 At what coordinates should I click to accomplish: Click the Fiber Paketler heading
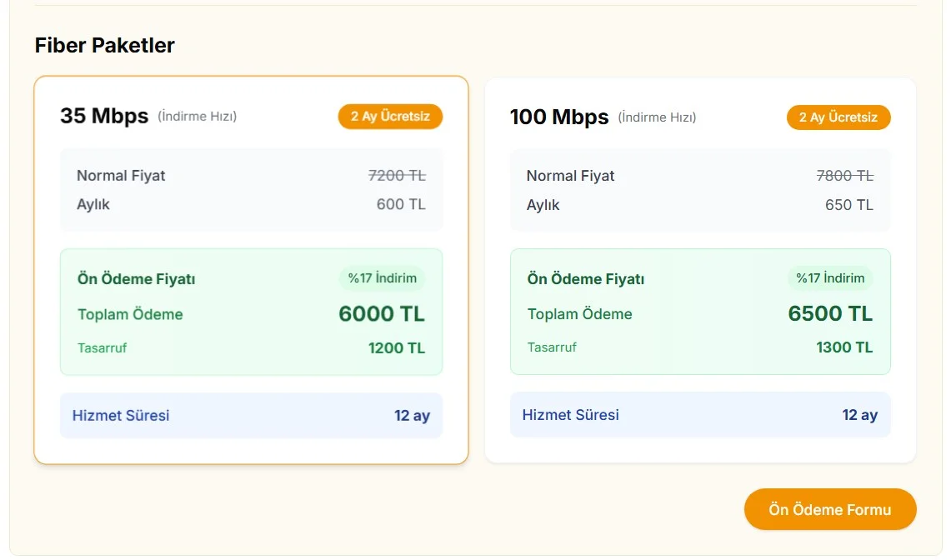coord(105,46)
